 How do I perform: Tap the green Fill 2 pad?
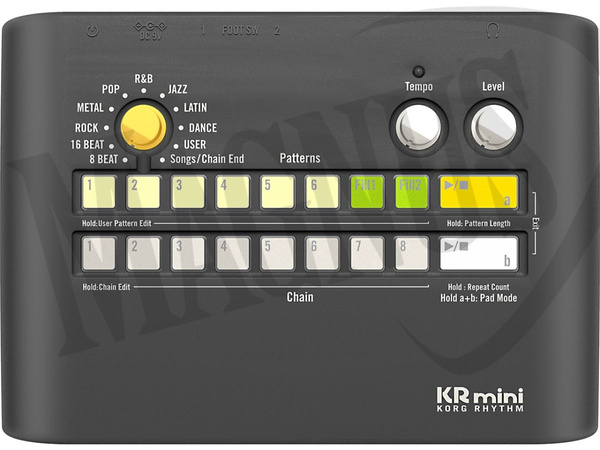click(412, 191)
